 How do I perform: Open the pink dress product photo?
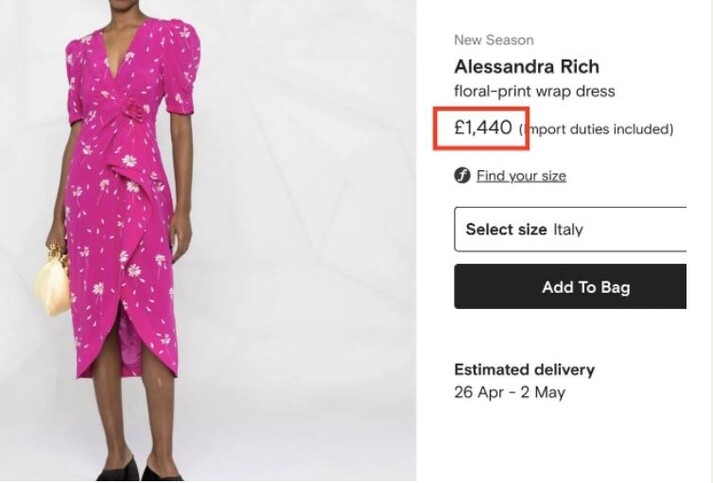click(208, 240)
